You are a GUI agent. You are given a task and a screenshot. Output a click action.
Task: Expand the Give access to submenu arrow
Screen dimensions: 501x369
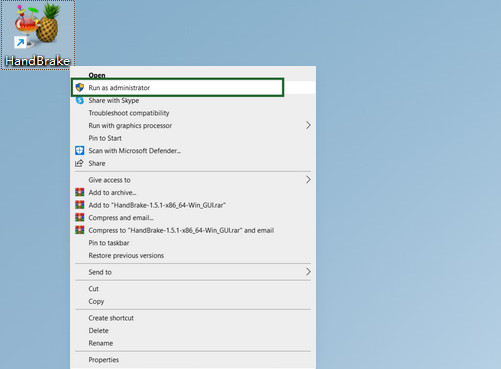point(308,180)
